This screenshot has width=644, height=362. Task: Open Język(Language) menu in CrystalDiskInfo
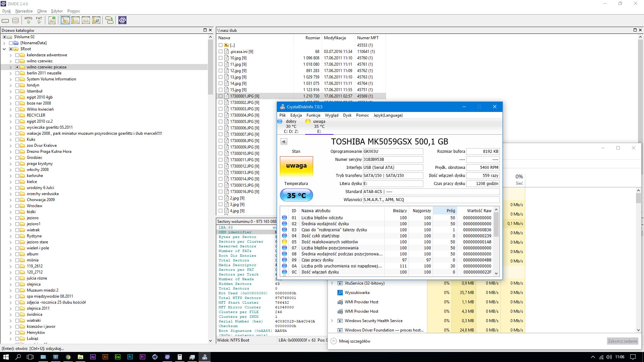point(388,115)
